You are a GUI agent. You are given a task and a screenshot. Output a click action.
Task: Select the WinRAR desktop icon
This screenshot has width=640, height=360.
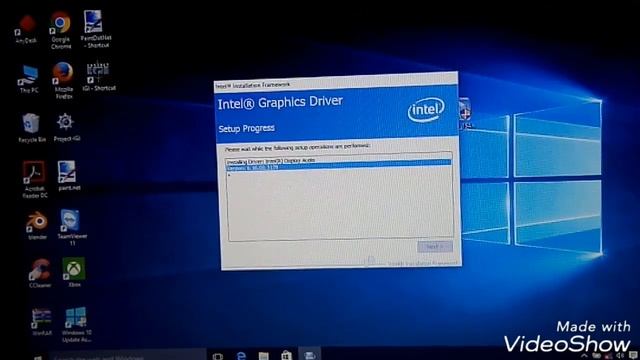[x=42, y=322]
